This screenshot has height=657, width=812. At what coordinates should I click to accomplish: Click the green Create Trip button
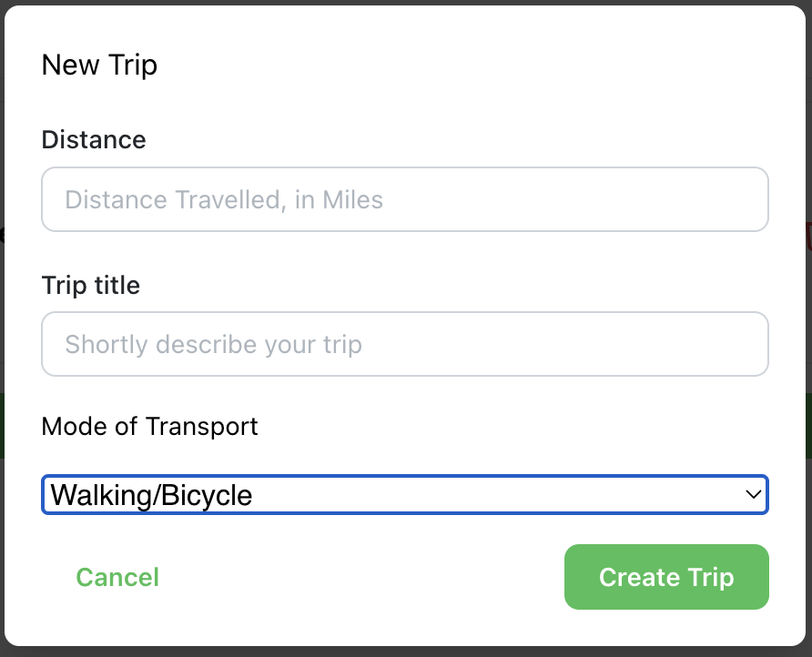point(666,577)
